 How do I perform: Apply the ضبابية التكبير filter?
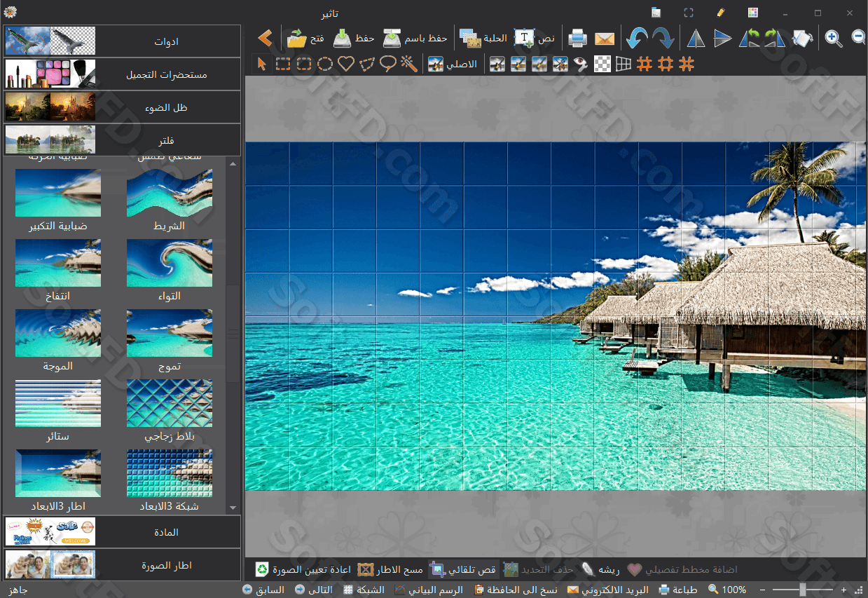pyautogui.click(x=58, y=193)
